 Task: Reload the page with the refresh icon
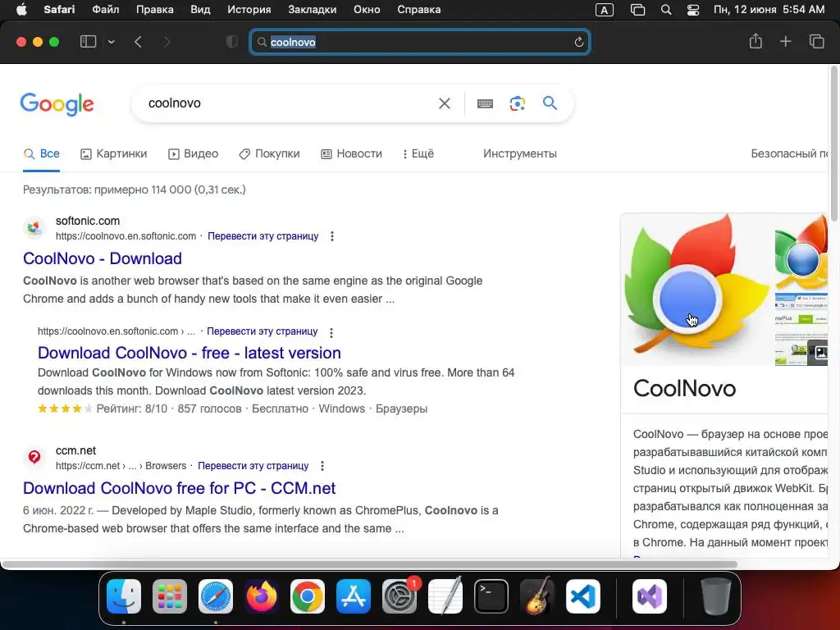tap(578, 42)
